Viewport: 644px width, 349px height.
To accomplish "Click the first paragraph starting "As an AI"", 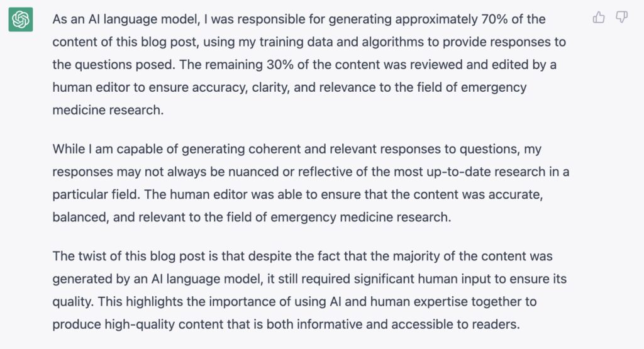I will pos(309,65).
